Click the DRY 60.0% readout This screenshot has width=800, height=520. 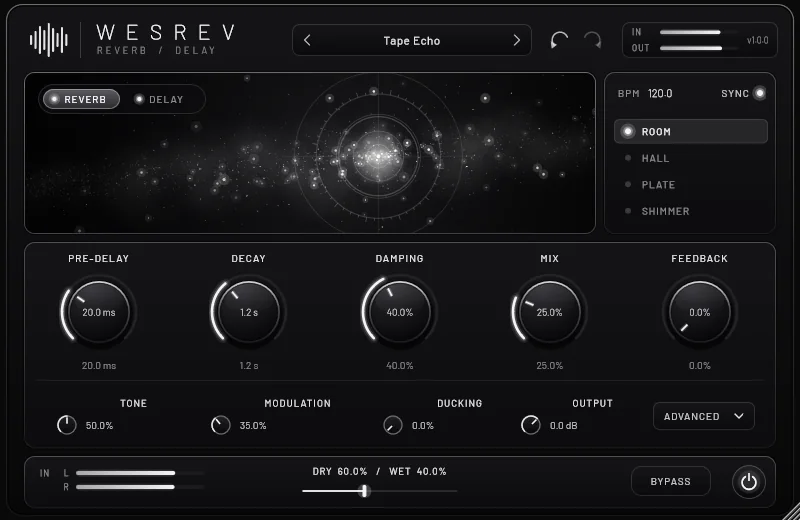point(340,472)
